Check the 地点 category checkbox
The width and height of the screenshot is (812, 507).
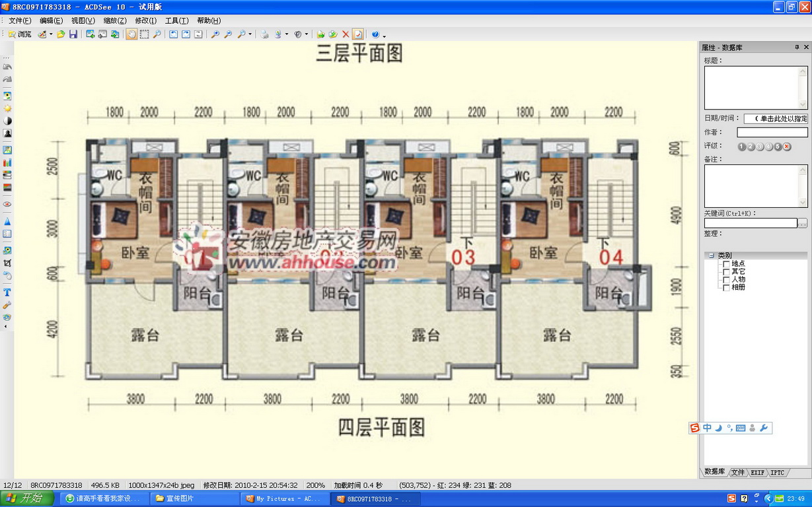[x=727, y=263]
